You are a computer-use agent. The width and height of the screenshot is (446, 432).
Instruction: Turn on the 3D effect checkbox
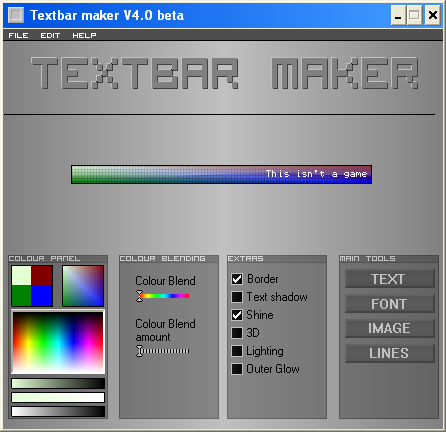[237, 333]
